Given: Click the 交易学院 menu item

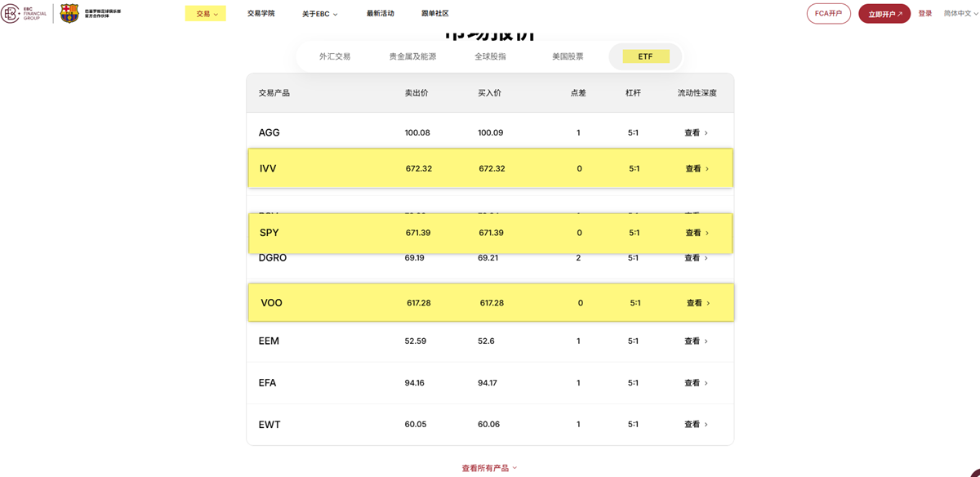Looking at the screenshot, I should pos(260,13).
